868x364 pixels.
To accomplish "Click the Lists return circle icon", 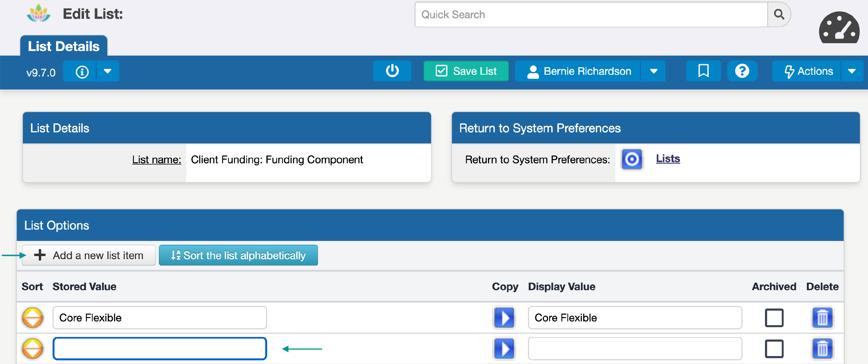I will click(x=632, y=159).
